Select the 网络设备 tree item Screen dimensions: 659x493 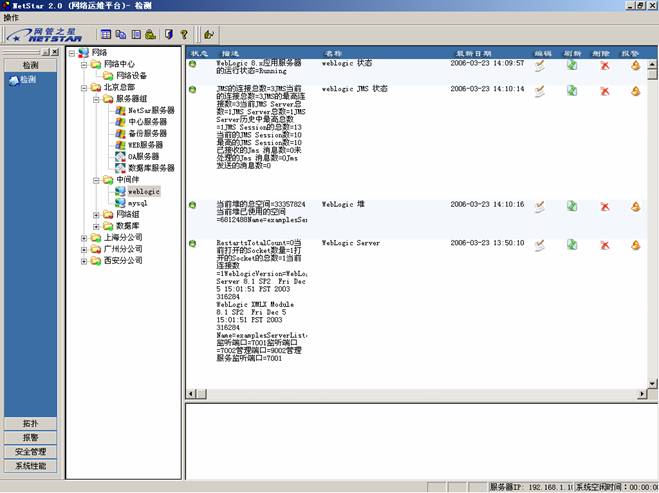click(131, 76)
